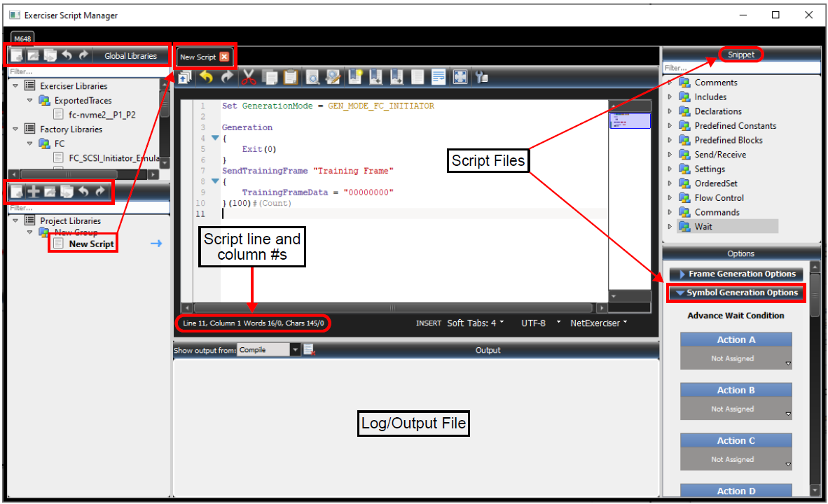
Task: Click the red scissors Cut icon
Action: click(x=248, y=78)
